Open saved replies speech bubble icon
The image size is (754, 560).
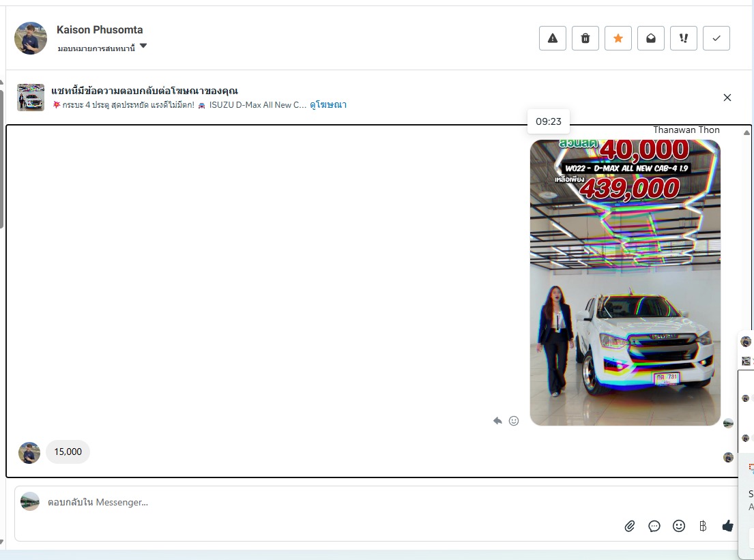click(654, 526)
